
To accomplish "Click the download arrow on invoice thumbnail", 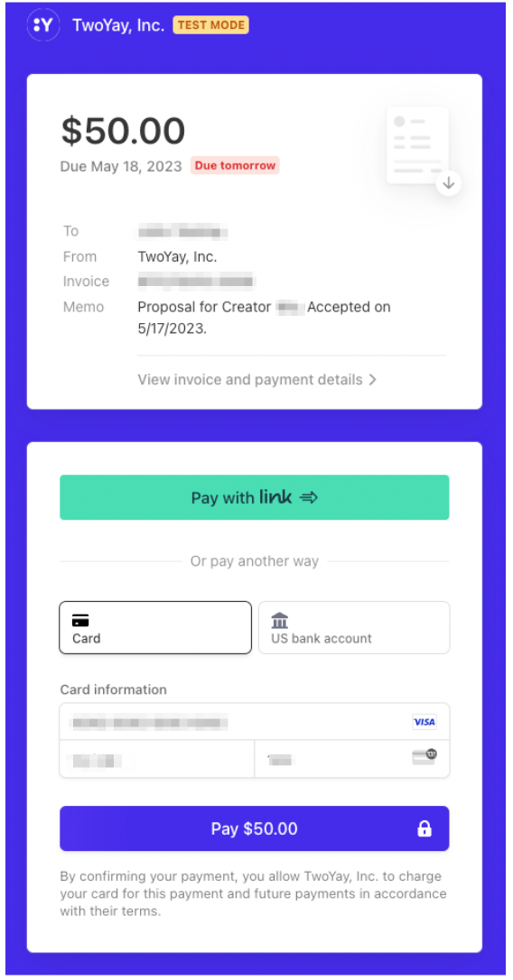I will (x=449, y=184).
